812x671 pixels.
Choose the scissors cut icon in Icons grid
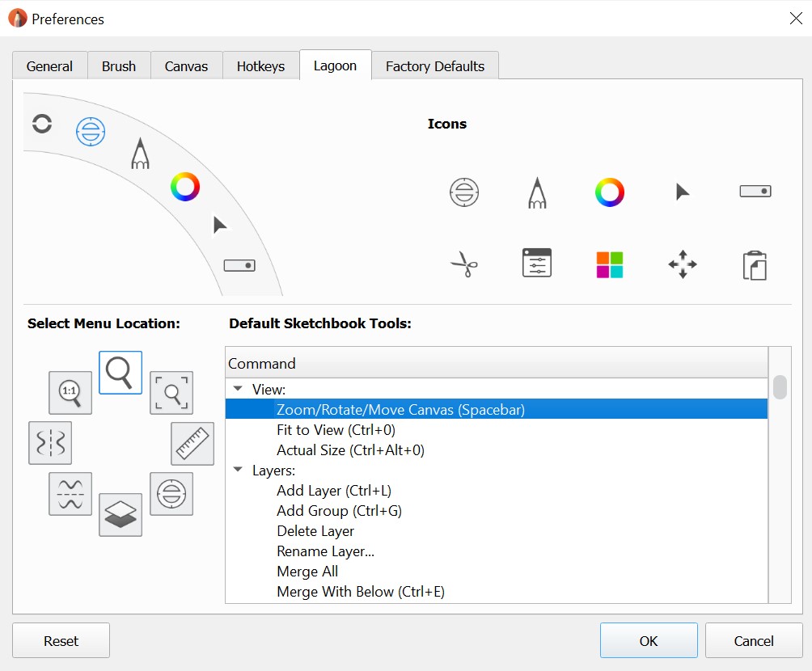click(464, 264)
